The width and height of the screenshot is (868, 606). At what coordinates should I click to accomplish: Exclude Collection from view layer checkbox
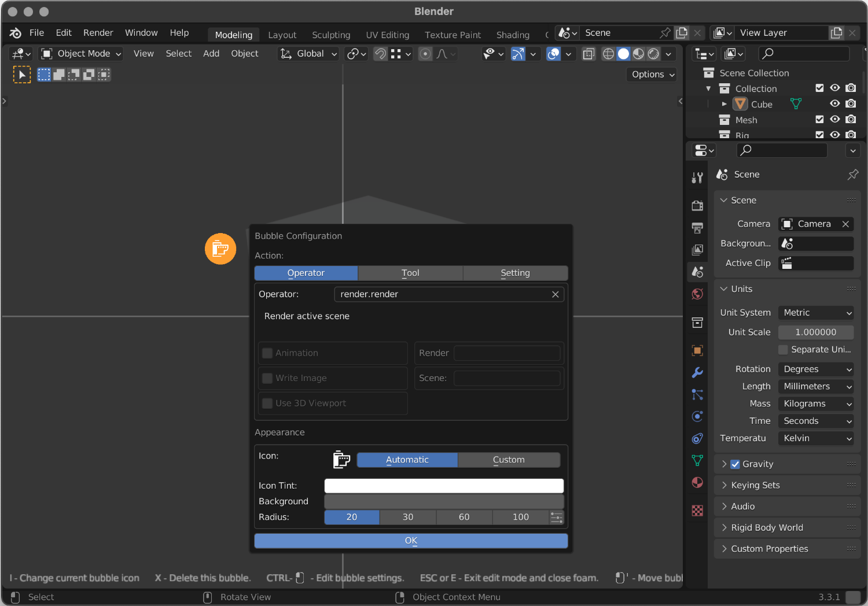point(819,88)
